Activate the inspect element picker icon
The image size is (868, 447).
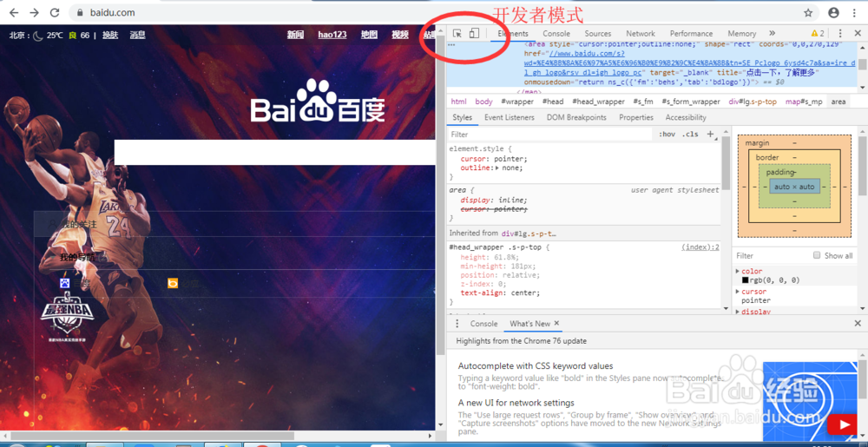tap(457, 34)
